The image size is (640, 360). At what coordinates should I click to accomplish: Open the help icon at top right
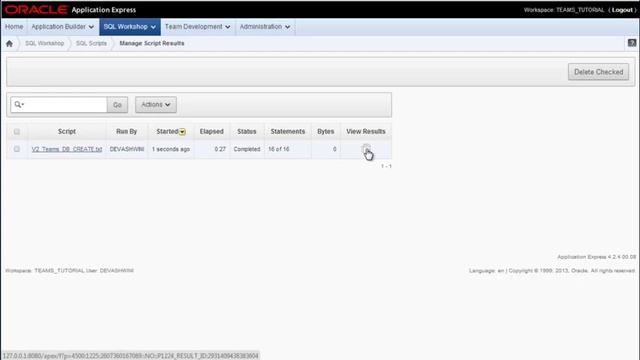tap(632, 43)
